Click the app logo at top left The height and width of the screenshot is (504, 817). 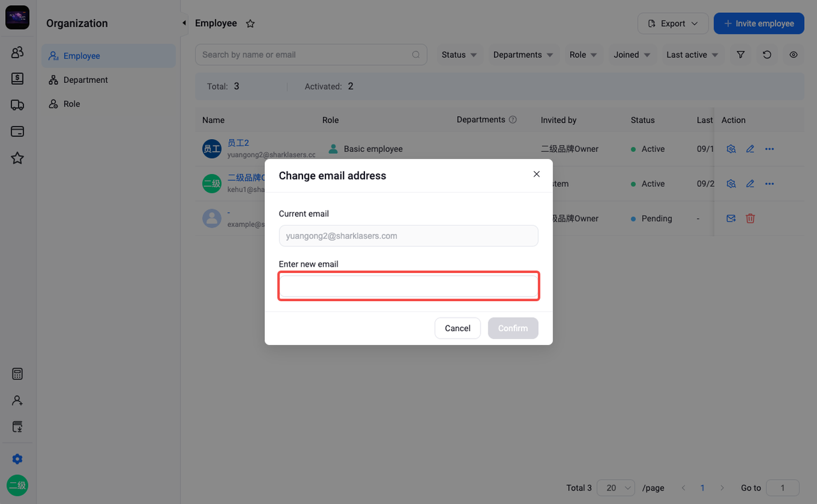tap(17, 18)
